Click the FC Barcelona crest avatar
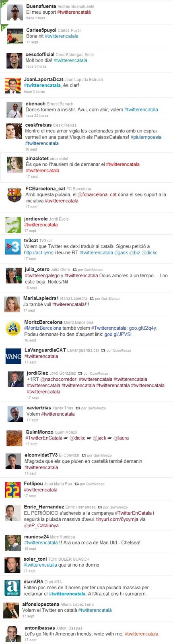The width and height of the screenshot is (173, 644). (x=14, y=195)
